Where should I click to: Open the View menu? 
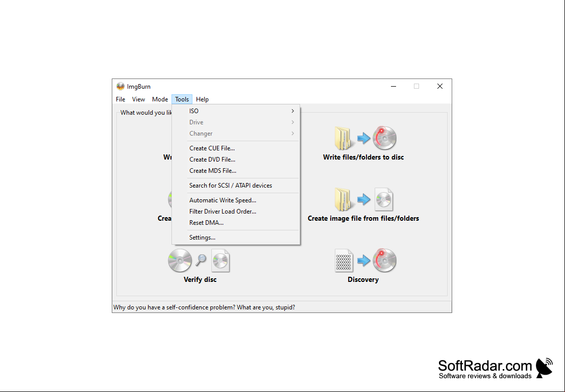[x=138, y=99]
